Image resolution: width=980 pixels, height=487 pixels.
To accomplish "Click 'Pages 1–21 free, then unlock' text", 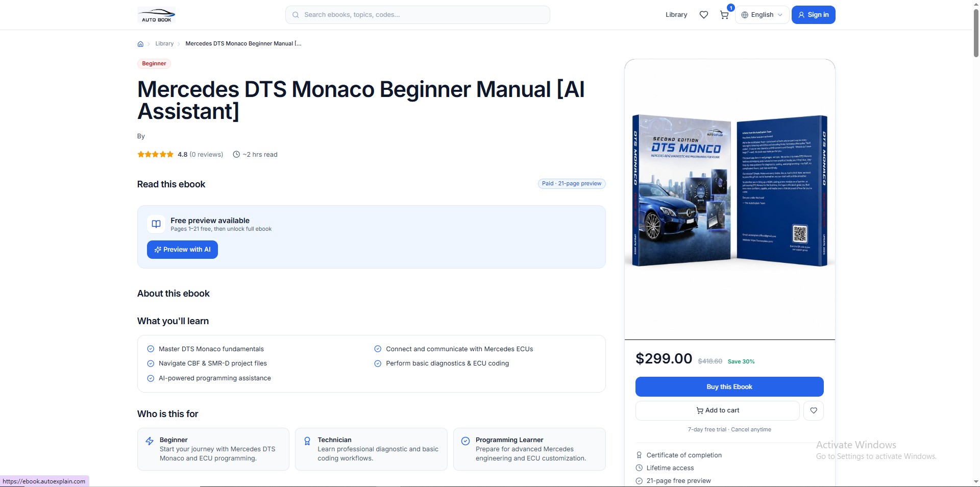I will (221, 229).
